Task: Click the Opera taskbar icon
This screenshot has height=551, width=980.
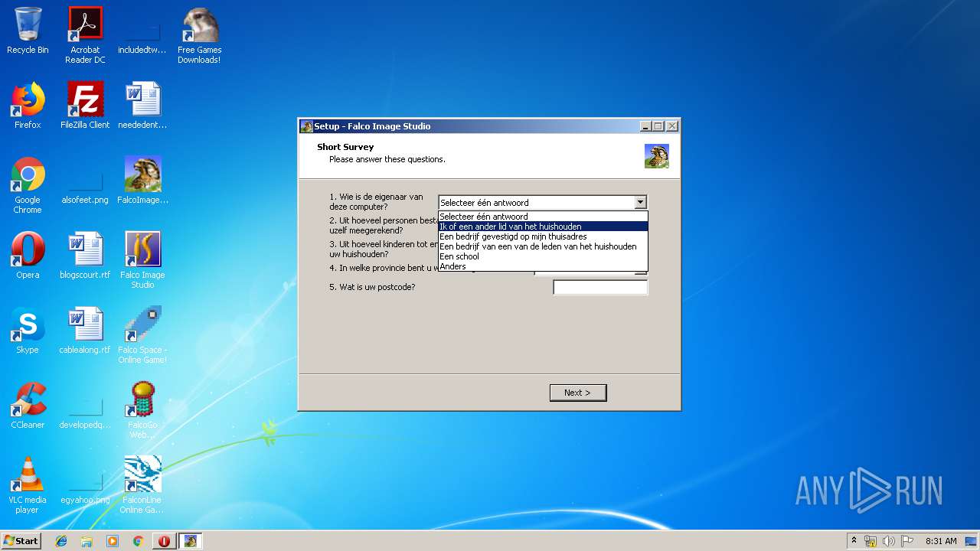Action: pos(164,541)
